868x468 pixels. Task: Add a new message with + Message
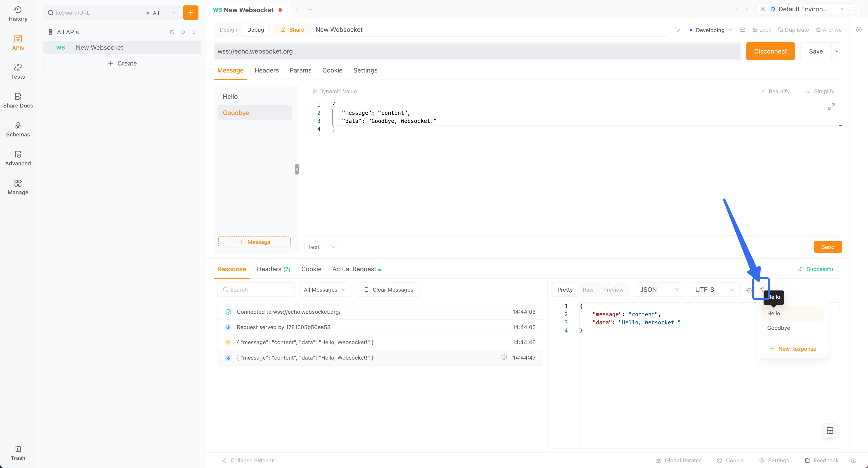254,242
